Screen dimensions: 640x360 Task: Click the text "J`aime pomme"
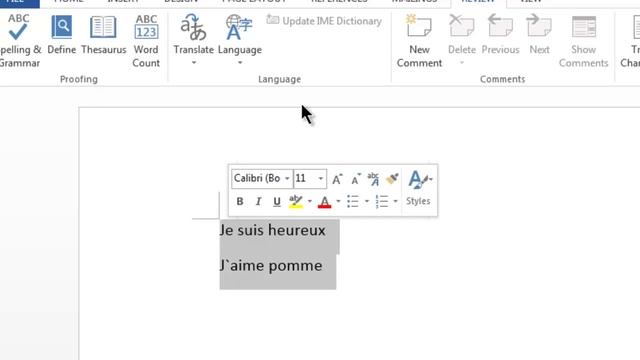point(271,266)
